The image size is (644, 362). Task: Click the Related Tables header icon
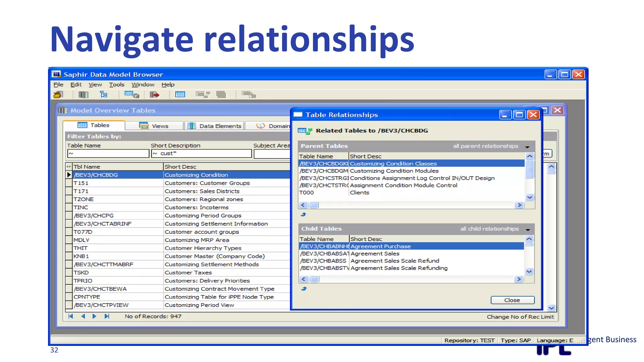(305, 131)
